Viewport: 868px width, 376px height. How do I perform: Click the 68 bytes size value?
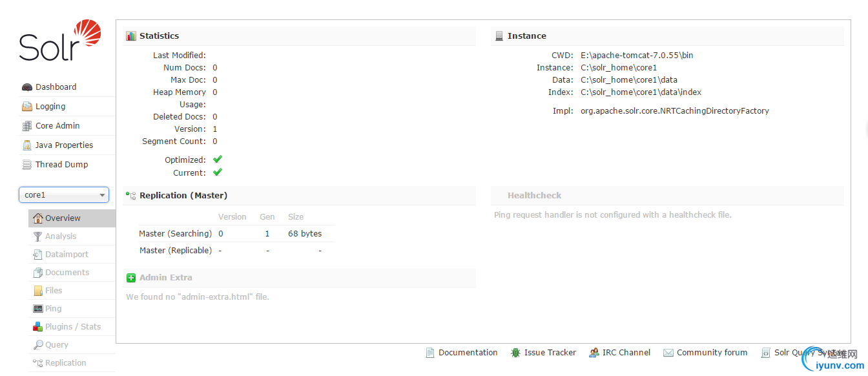305,234
